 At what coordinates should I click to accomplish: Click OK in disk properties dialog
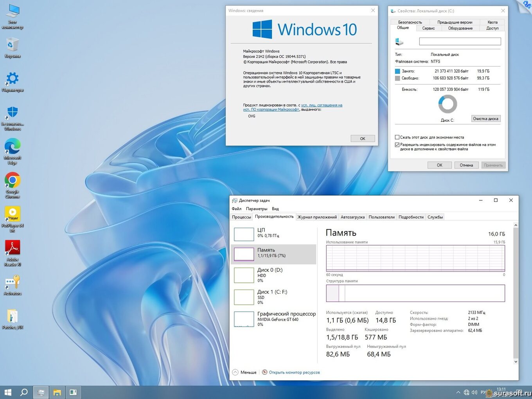(439, 165)
